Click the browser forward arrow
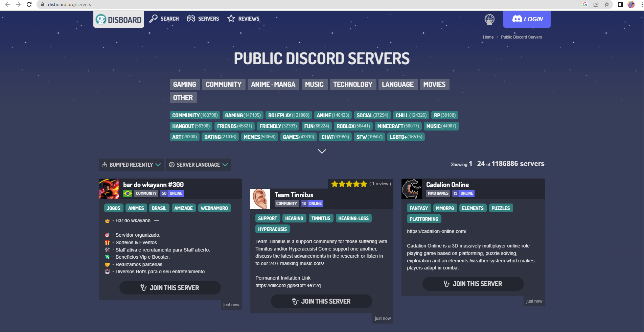This screenshot has width=644, height=332. 18,4
